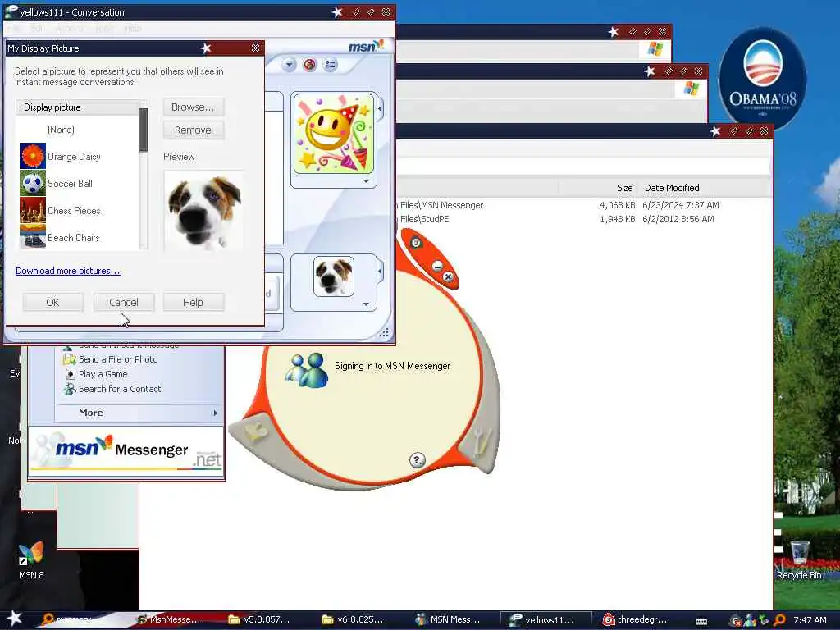
Task: Collapse the contact's display picture panel
Action: click(380, 109)
